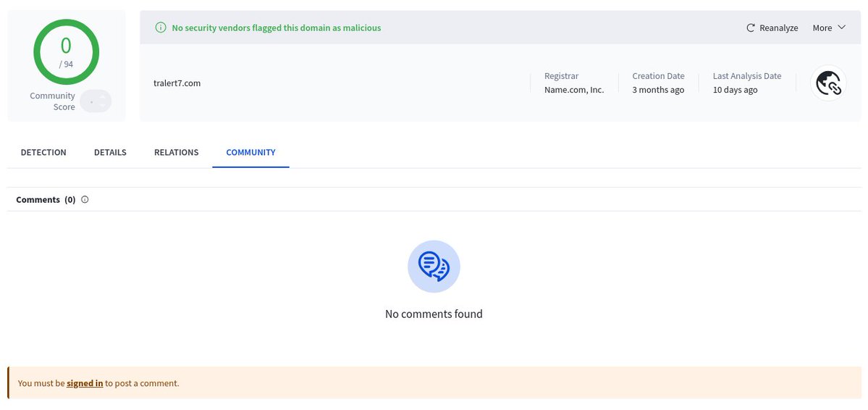Viewport: 868px width, 410px height.
Task: Expand the More dropdown chevron
Action: pos(842,27)
